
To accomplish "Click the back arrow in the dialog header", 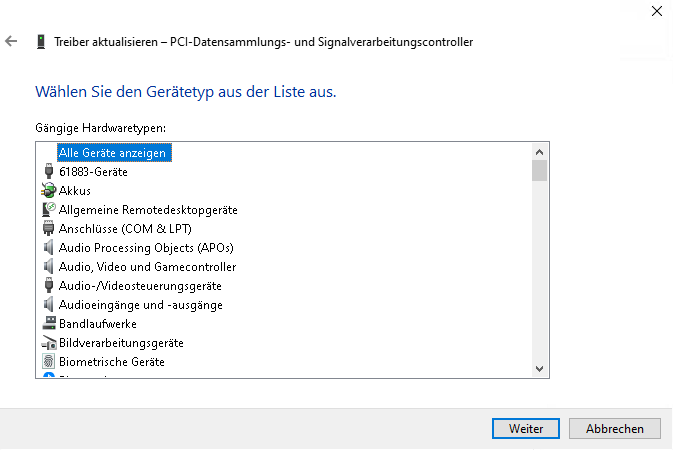I will click(11, 41).
